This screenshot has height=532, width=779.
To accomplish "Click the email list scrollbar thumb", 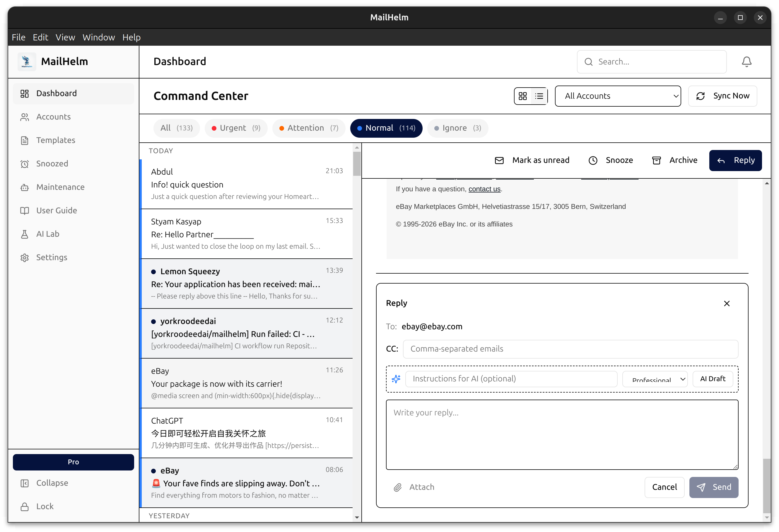I will pyautogui.click(x=357, y=163).
